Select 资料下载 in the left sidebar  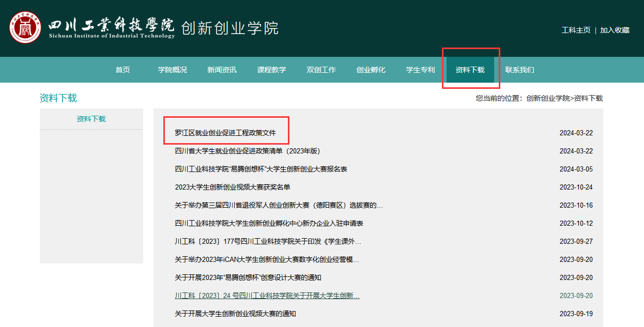[91, 119]
